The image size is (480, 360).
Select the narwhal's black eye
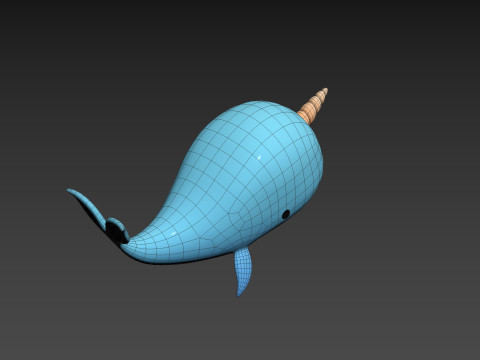point(286,215)
